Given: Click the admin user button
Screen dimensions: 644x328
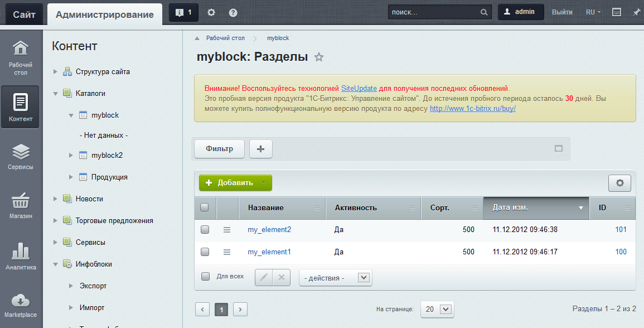Looking at the screenshot, I should pyautogui.click(x=521, y=12).
